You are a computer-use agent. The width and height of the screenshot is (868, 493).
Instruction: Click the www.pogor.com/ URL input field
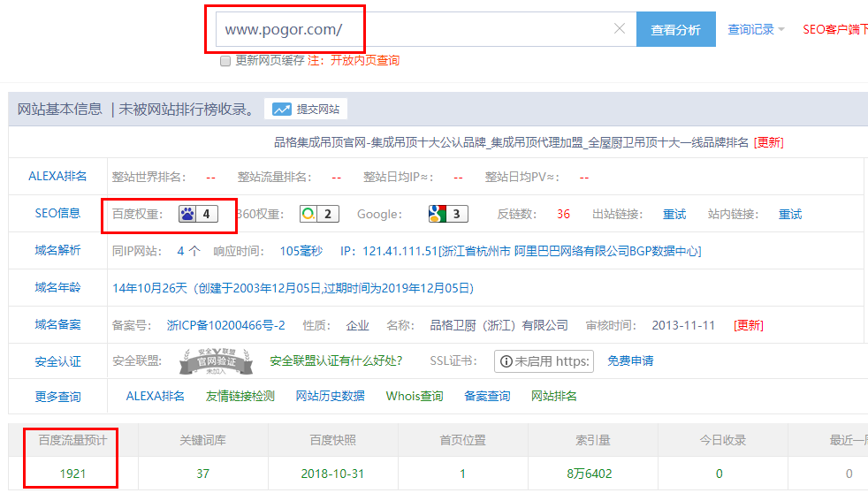[x=426, y=29]
